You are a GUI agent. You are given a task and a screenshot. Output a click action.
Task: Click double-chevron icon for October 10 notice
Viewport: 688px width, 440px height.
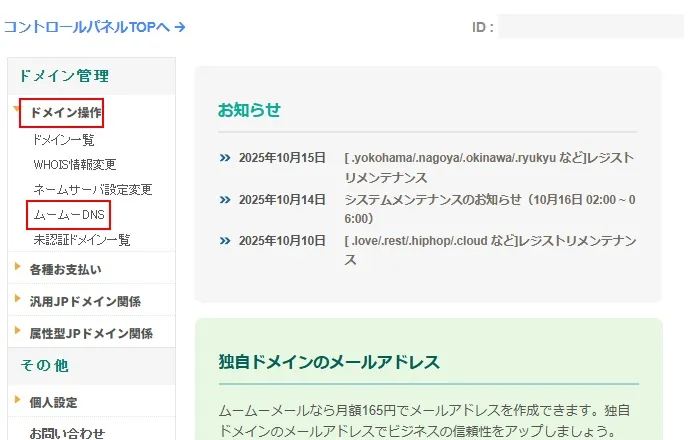225,241
